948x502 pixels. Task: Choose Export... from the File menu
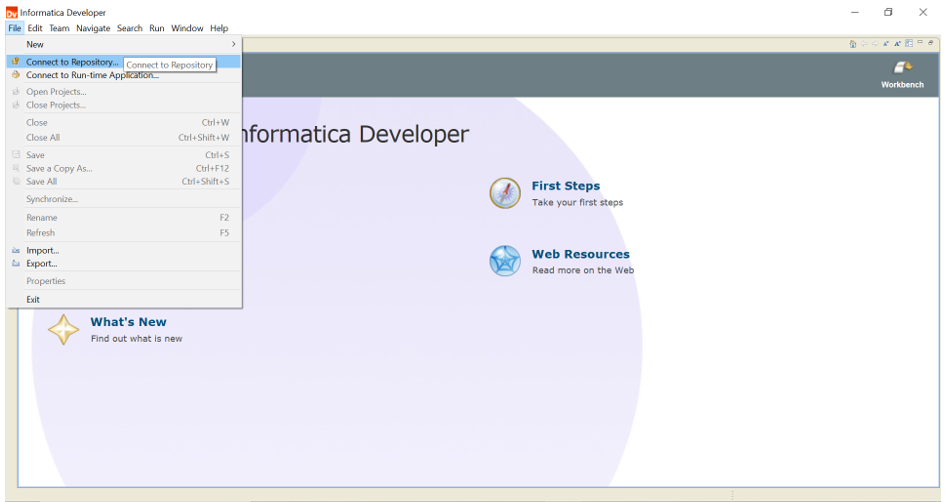[123, 264]
